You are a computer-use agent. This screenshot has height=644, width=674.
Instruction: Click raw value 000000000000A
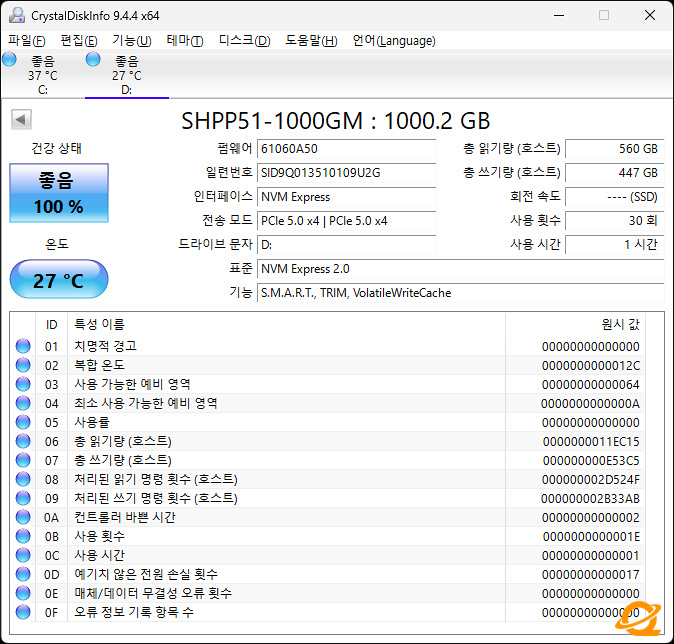[590, 404]
